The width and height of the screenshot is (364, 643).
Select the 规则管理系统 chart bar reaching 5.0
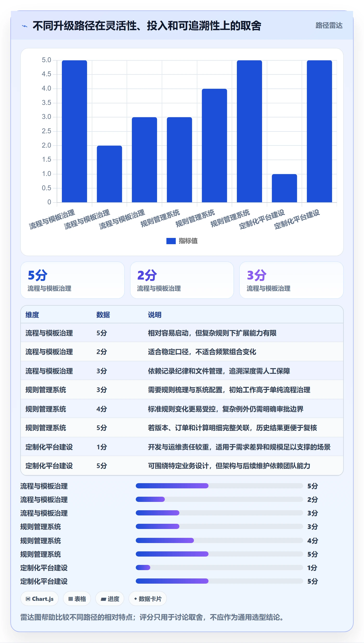click(x=249, y=131)
